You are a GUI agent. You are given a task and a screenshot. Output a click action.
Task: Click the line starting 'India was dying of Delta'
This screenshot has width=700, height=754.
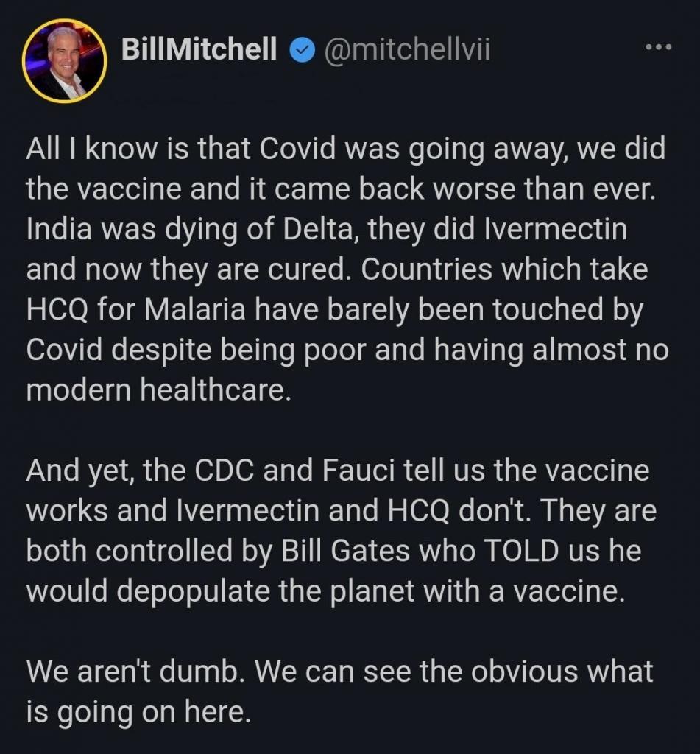coord(327,230)
